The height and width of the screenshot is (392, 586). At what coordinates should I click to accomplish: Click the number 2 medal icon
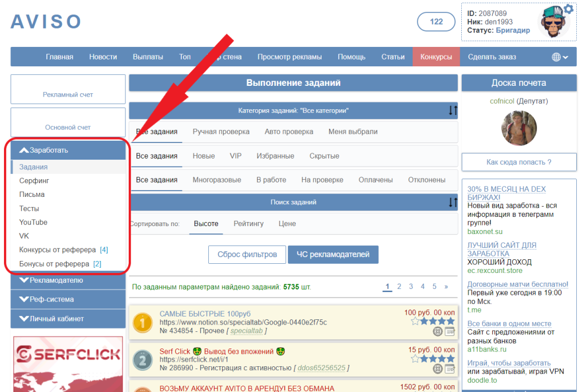[x=142, y=360]
